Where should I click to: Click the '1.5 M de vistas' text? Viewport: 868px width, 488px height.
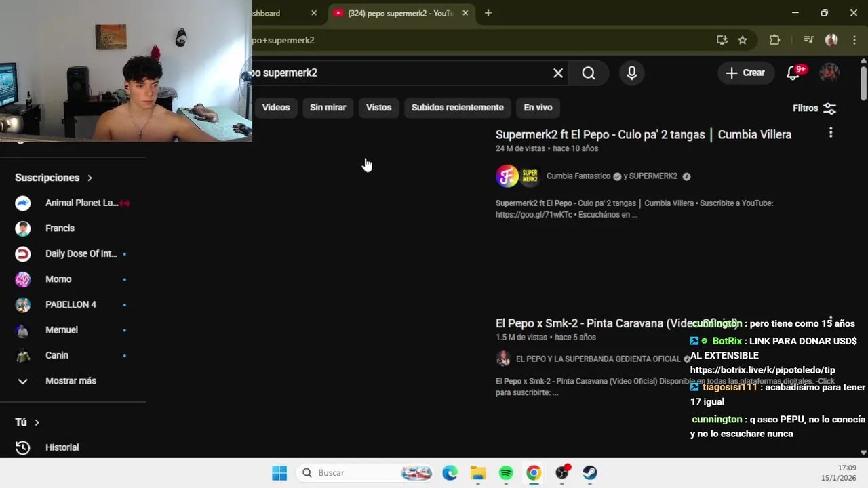[521, 338]
